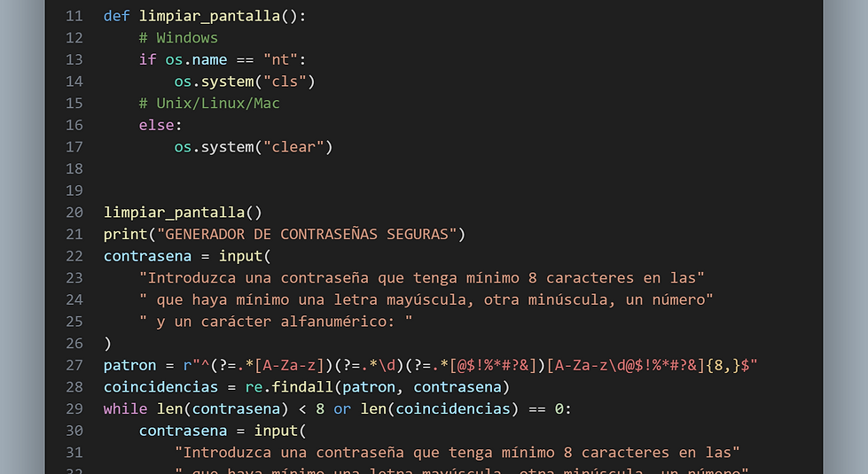Click line number 31

[x=74, y=453]
